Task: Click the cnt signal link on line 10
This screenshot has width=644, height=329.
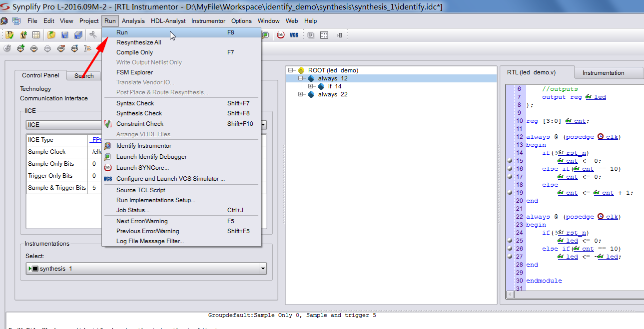Action: coord(580,121)
